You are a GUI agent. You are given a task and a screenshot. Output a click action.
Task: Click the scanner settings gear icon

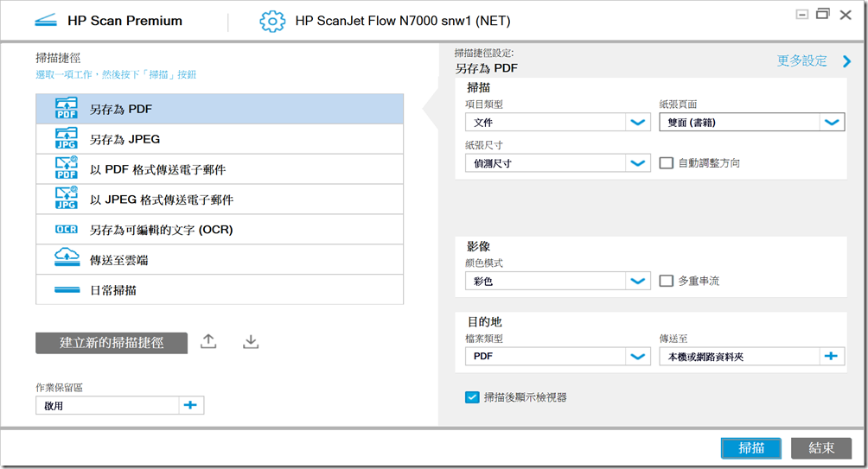coord(272,21)
